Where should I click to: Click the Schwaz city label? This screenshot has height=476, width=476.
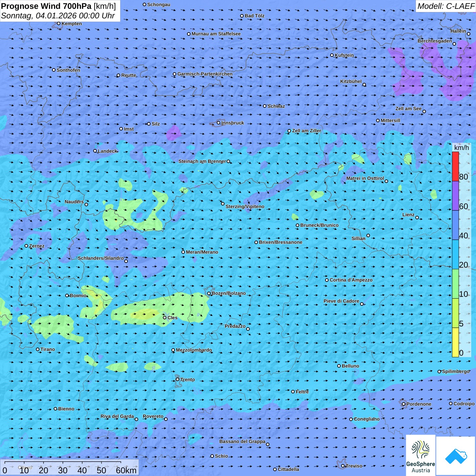[x=276, y=106]
